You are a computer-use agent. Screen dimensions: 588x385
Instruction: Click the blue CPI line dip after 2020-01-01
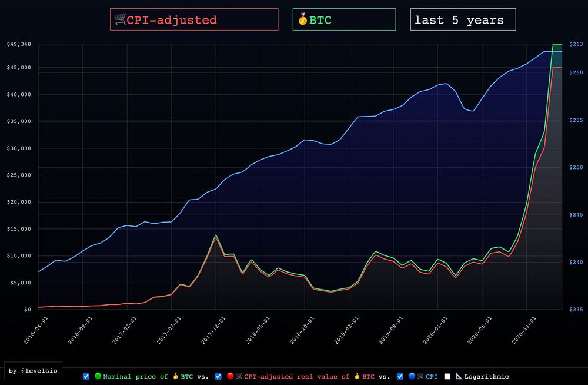click(x=473, y=111)
